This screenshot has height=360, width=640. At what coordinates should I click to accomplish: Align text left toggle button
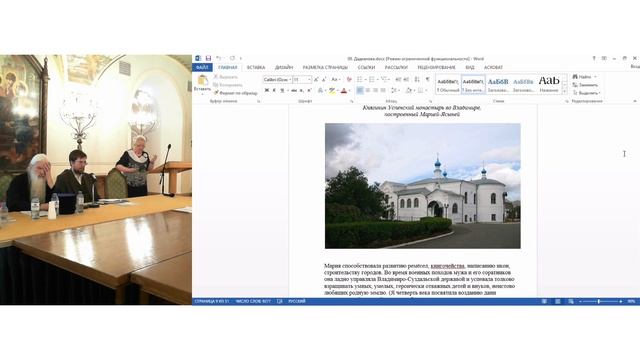coord(360,90)
